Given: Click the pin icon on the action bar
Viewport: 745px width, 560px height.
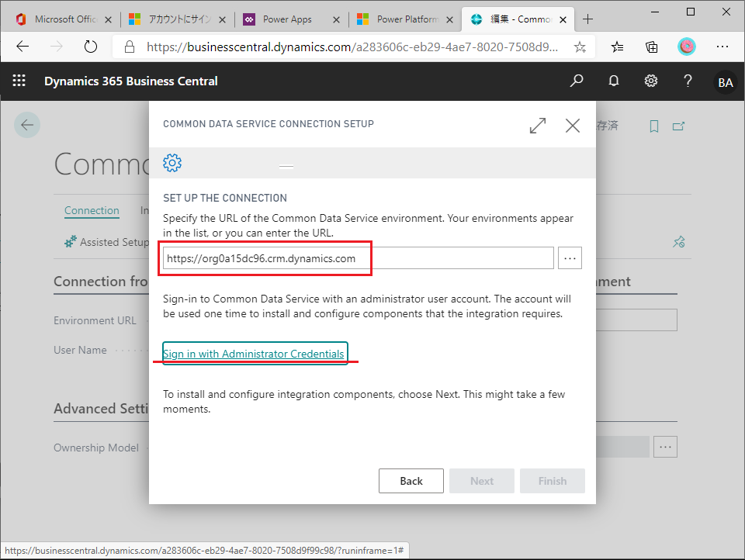Looking at the screenshot, I should 679,242.
